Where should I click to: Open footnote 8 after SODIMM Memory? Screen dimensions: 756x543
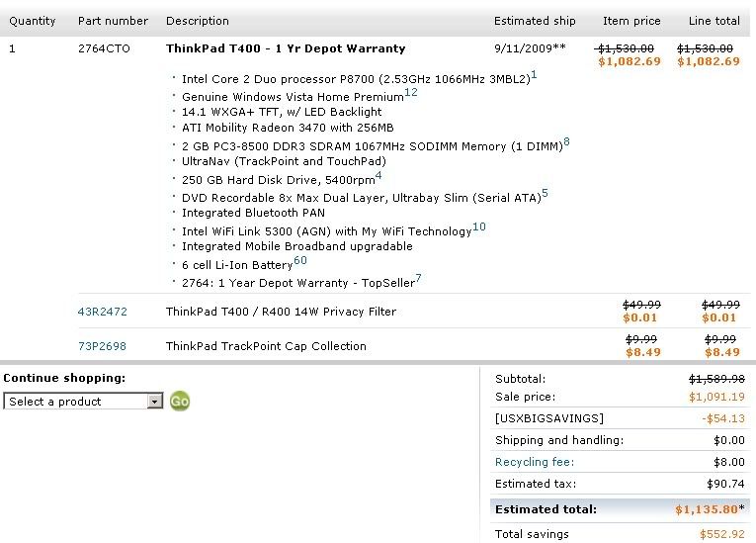566,141
